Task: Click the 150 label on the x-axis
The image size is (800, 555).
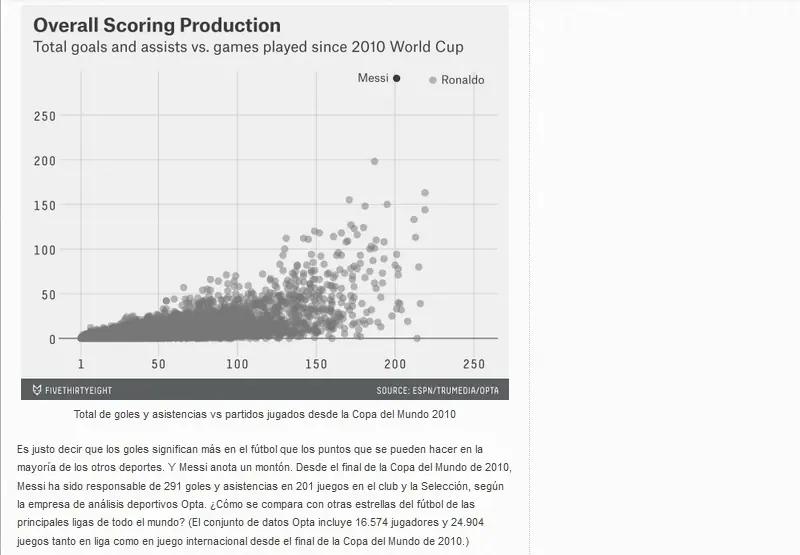Action: click(x=316, y=364)
